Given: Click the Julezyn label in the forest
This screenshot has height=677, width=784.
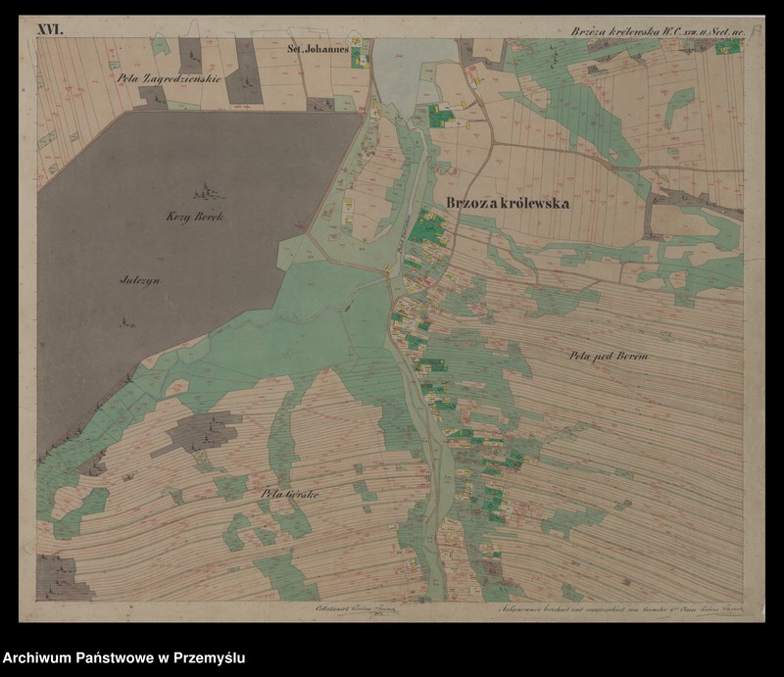Looking at the screenshot, I should 140,279.
